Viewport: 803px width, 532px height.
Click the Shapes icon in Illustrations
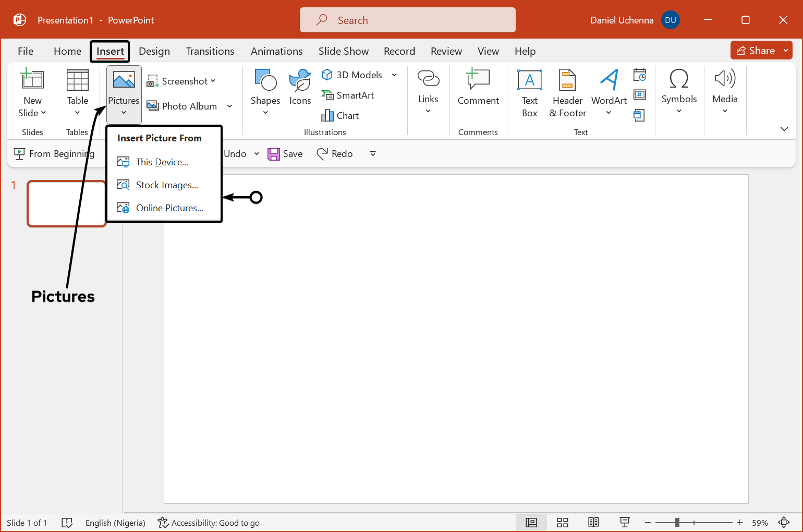click(x=265, y=81)
